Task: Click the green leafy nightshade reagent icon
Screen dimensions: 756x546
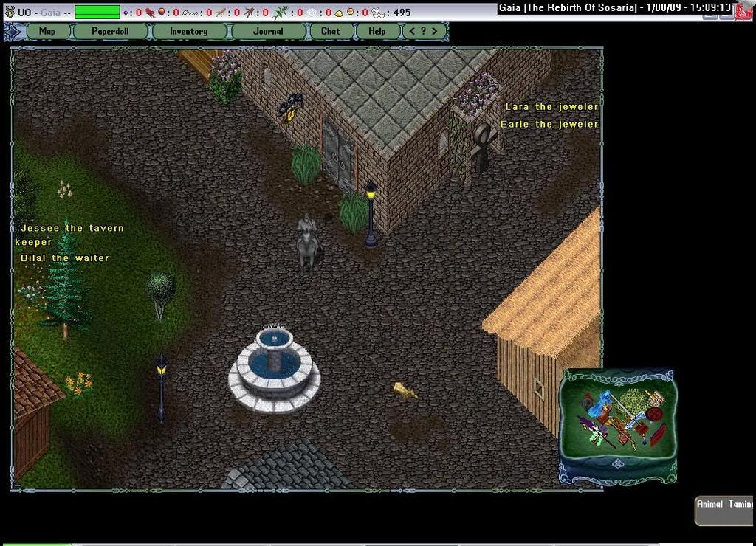Action: 280,13
